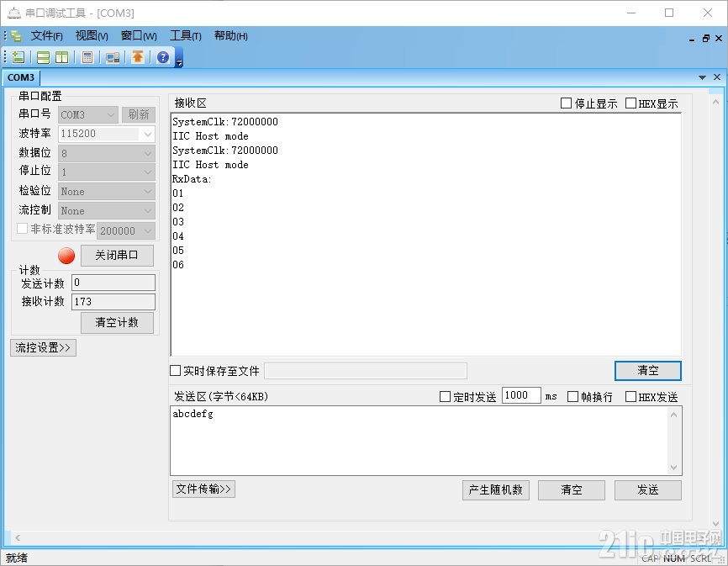Expand the 停止位 dropdown
This screenshot has height=566, width=728.
(x=148, y=172)
